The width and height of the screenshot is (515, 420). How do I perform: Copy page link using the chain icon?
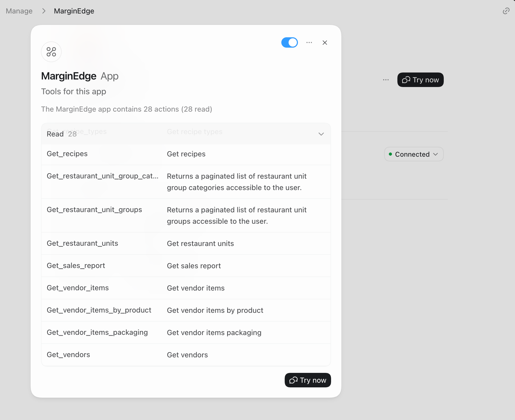click(x=506, y=11)
